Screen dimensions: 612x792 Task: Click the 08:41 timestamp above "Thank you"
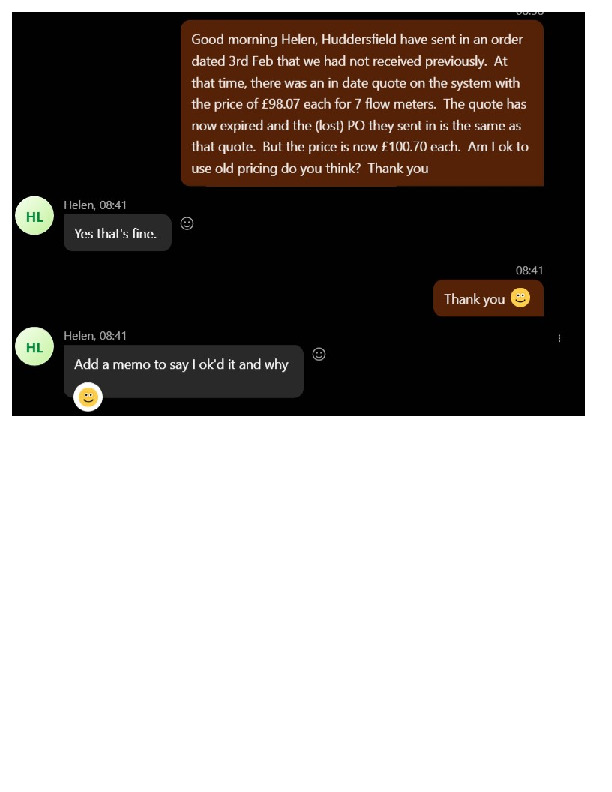point(529,270)
